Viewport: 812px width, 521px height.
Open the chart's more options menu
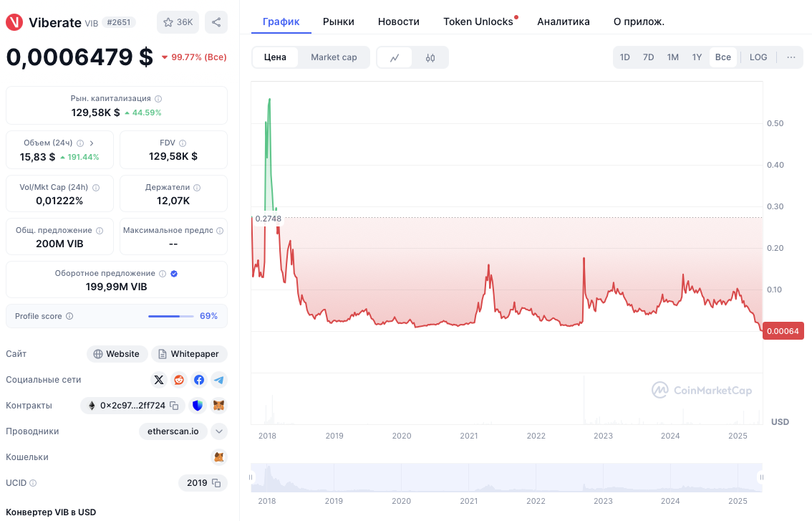point(791,57)
